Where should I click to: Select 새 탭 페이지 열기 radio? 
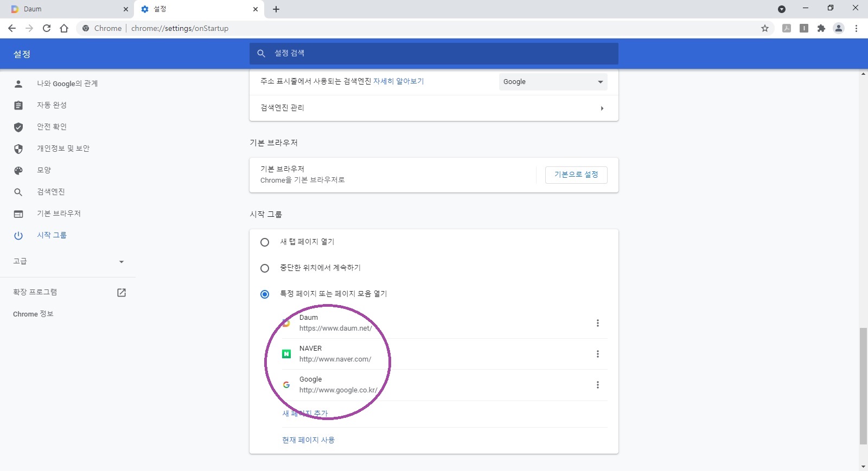click(x=265, y=242)
